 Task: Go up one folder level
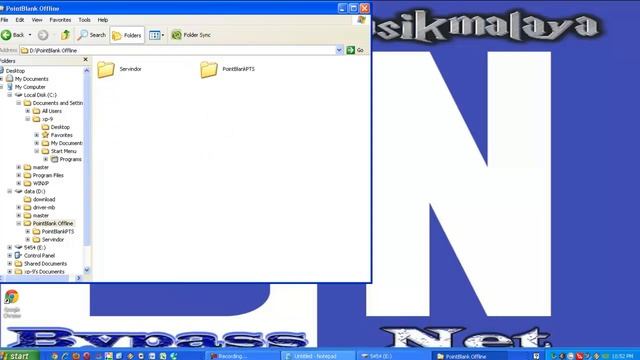click(65, 35)
